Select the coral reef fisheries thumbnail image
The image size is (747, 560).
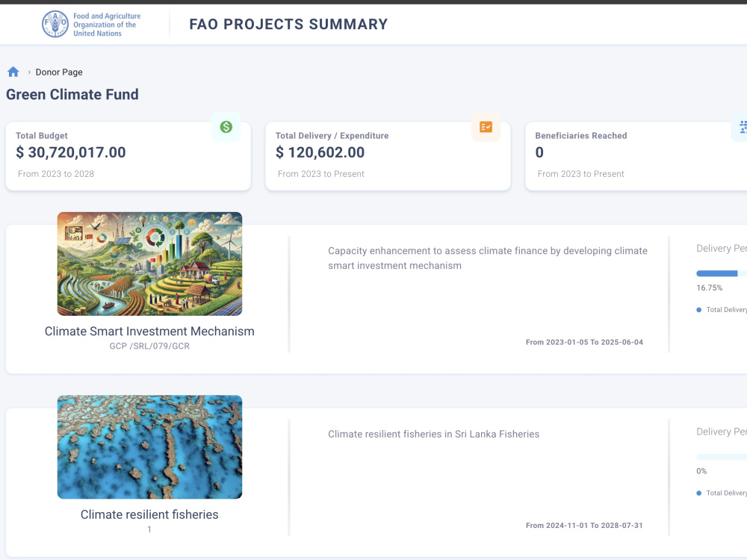pyautogui.click(x=149, y=447)
